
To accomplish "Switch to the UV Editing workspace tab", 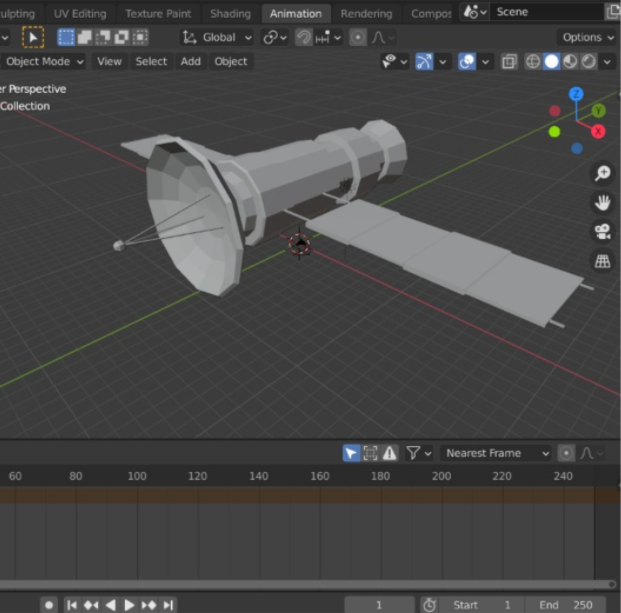I will [80, 14].
